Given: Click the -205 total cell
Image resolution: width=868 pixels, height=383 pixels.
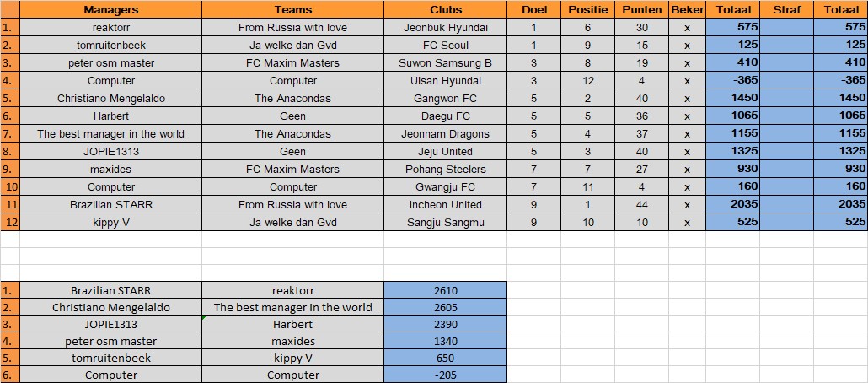Looking at the screenshot, I should click(x=445, y=375).
